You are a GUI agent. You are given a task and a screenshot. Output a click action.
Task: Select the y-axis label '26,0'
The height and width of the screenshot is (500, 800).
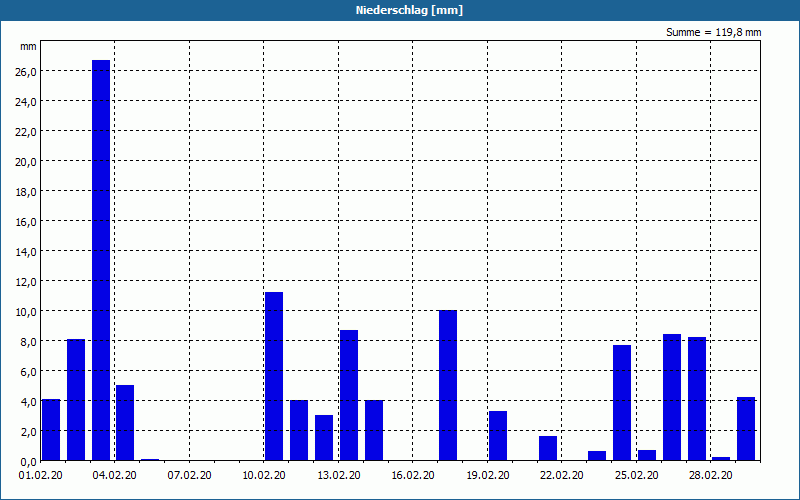click(26, 71)
